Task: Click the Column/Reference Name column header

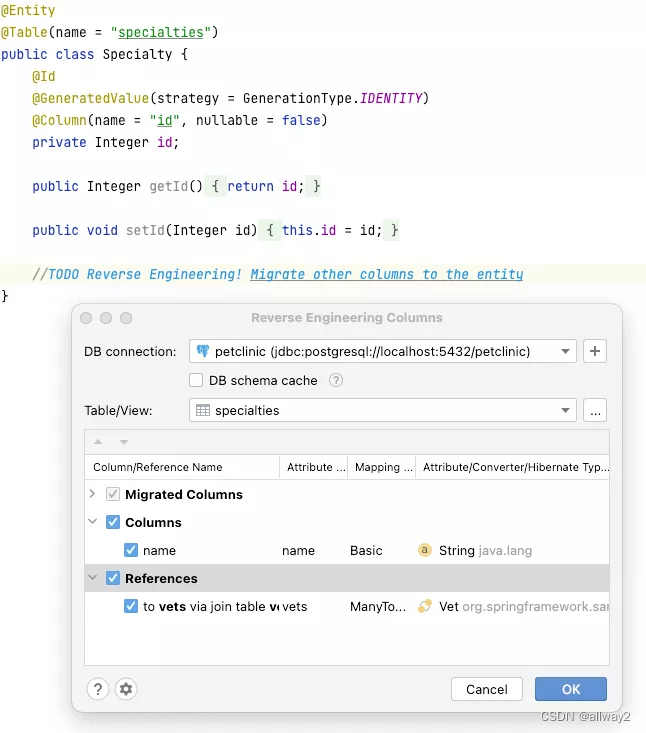Action: coord(157,467)
